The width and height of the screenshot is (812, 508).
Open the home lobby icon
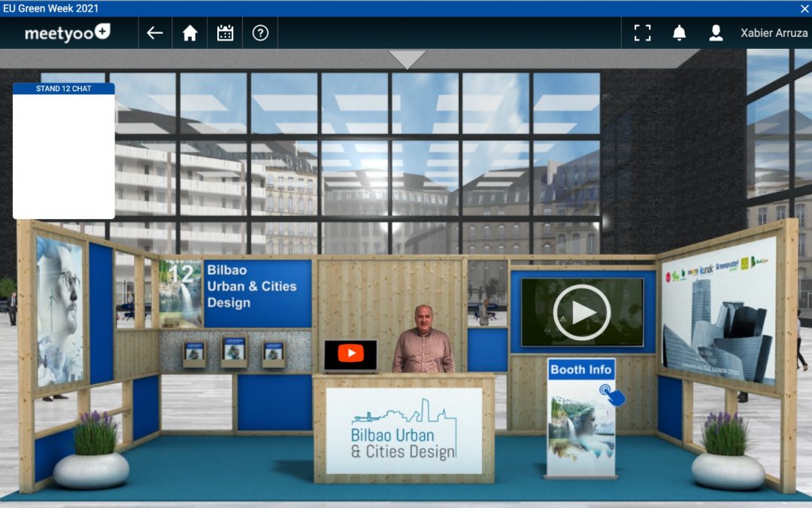190,33
